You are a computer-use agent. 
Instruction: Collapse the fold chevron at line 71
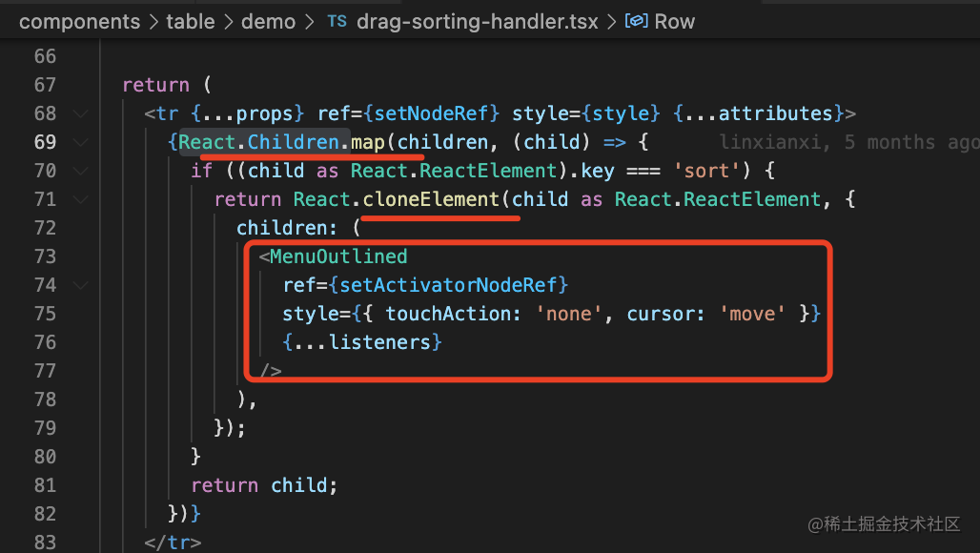click(x=80, y=199)
